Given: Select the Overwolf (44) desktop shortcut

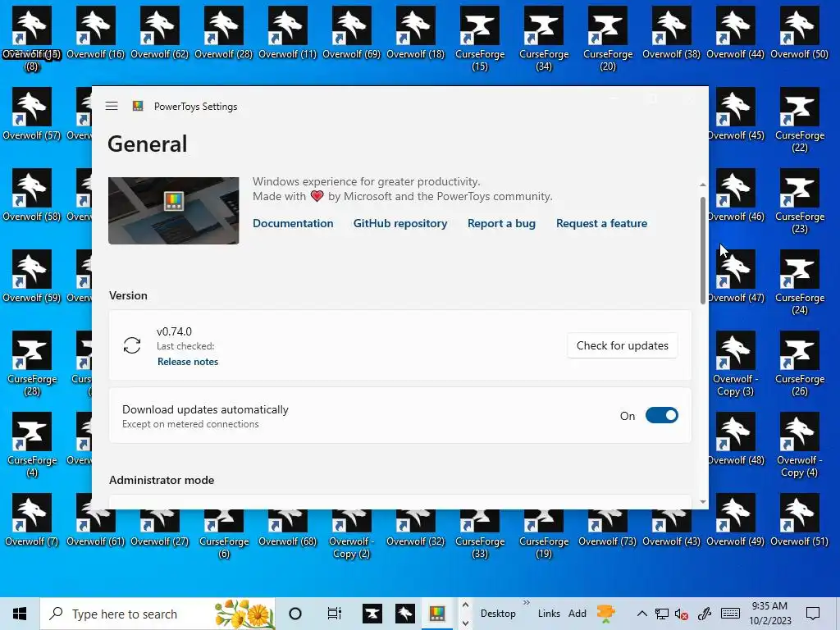Looking at the screenshot, I should click(x=735, y=32).
